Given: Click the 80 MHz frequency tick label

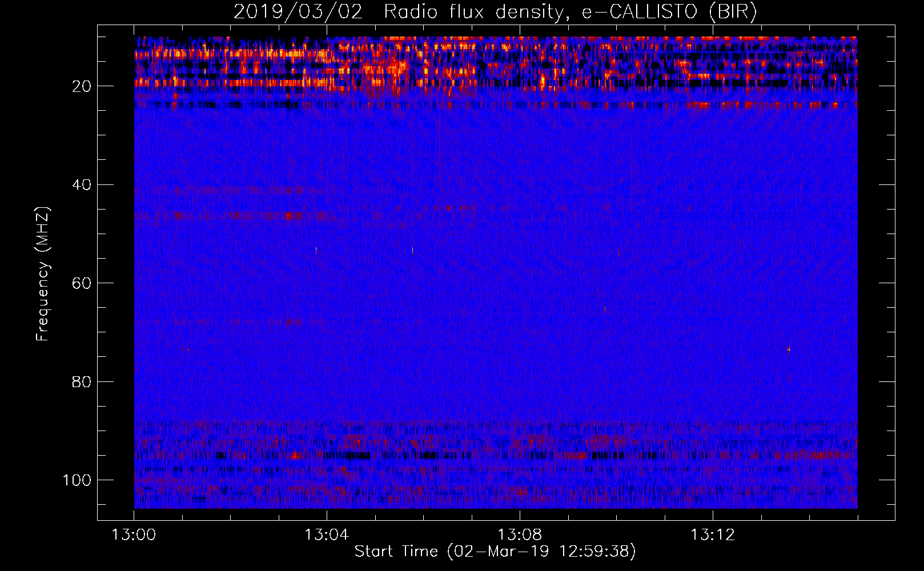Looking at the screenshot, I should coord(82,381).
